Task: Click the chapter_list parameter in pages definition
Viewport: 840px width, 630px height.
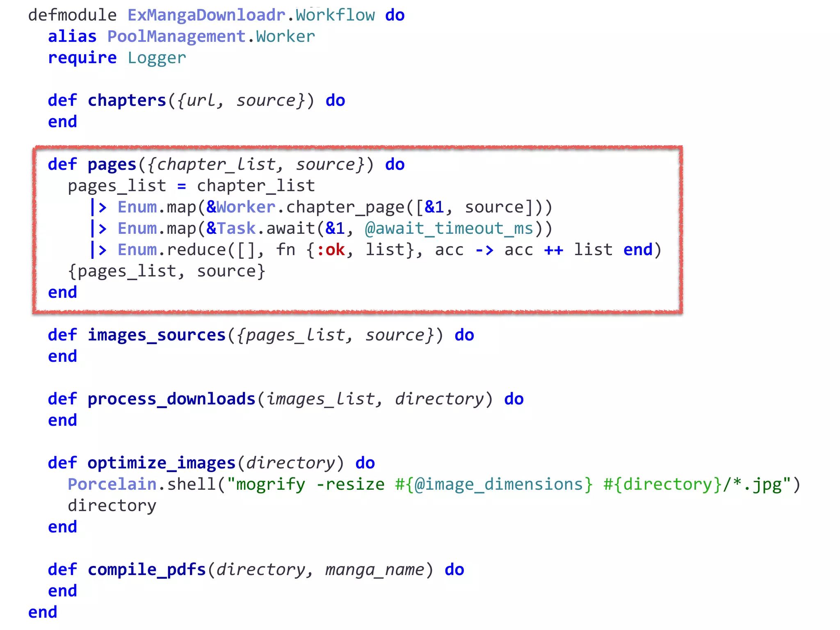Action: 216,165
